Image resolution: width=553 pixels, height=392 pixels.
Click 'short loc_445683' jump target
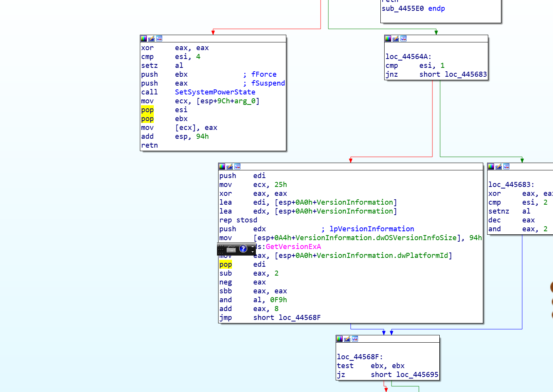coord(453,74)
